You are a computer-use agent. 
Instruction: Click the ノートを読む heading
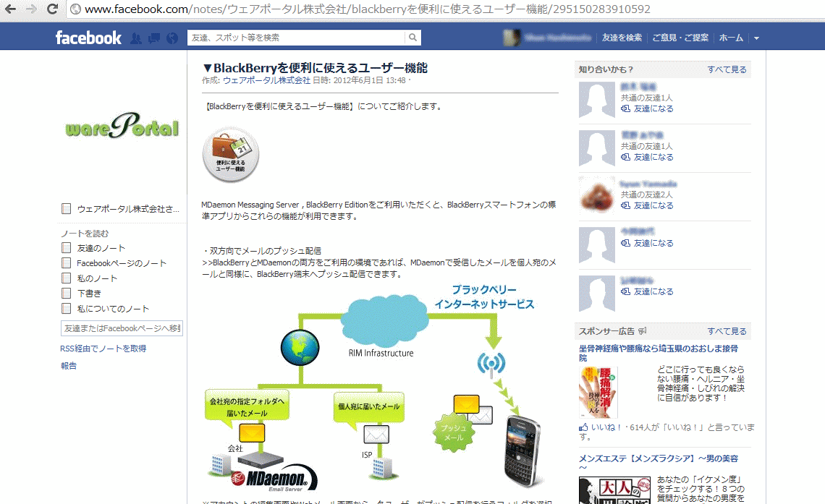click(85, 234)
